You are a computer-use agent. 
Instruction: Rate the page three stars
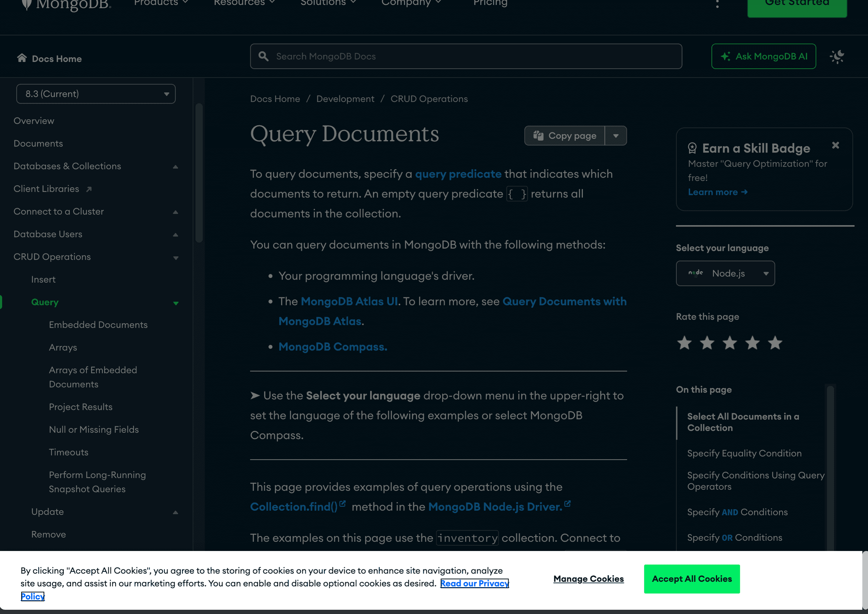click(x=730, y=343)
